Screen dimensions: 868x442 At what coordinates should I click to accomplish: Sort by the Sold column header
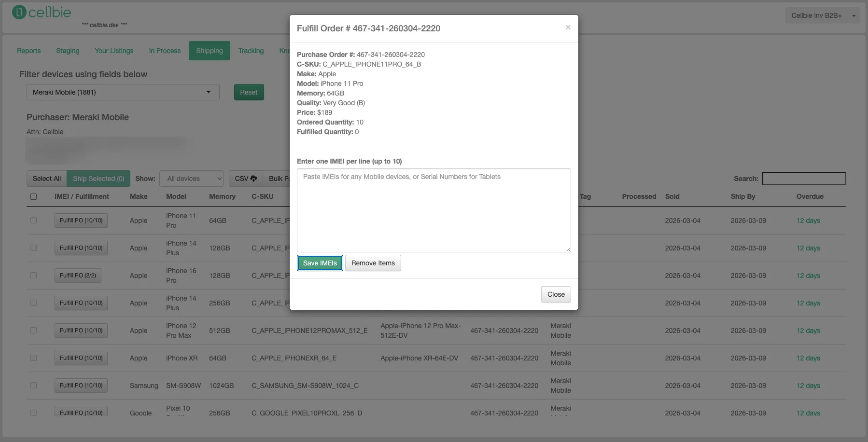[672, 196]
